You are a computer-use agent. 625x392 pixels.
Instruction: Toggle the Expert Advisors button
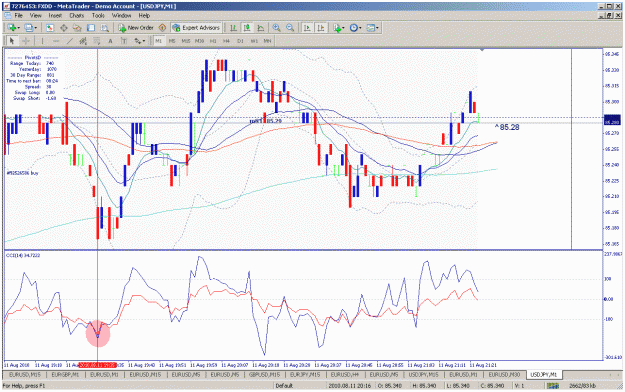coord(196,28)
